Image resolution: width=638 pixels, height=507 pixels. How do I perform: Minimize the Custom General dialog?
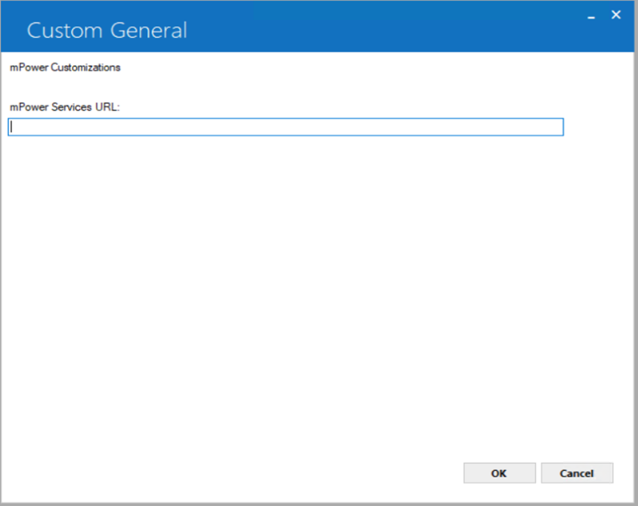point(591,17)
